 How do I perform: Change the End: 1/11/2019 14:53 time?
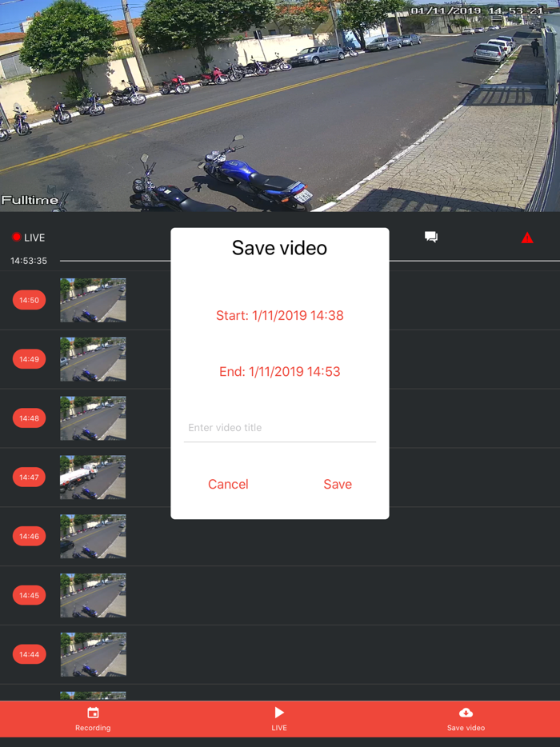click(x=280, y=372)
